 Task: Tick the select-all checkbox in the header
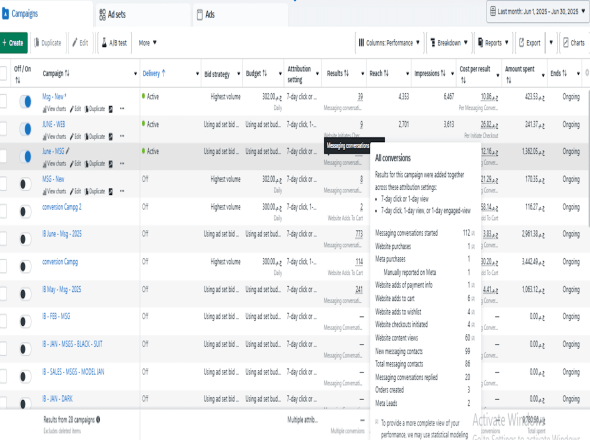pos(3,73)
